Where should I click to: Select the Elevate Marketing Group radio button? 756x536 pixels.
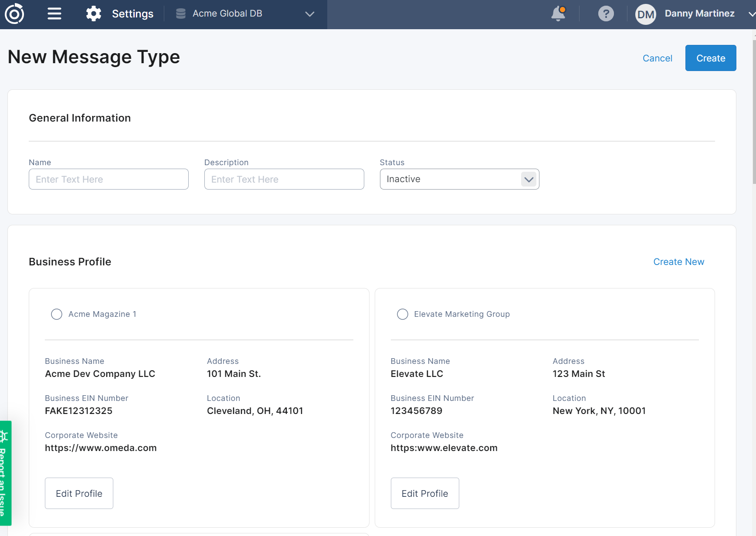403,314
